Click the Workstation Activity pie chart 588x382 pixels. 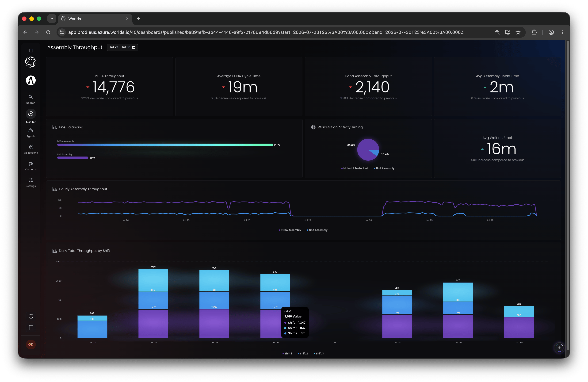click(368, 150)
